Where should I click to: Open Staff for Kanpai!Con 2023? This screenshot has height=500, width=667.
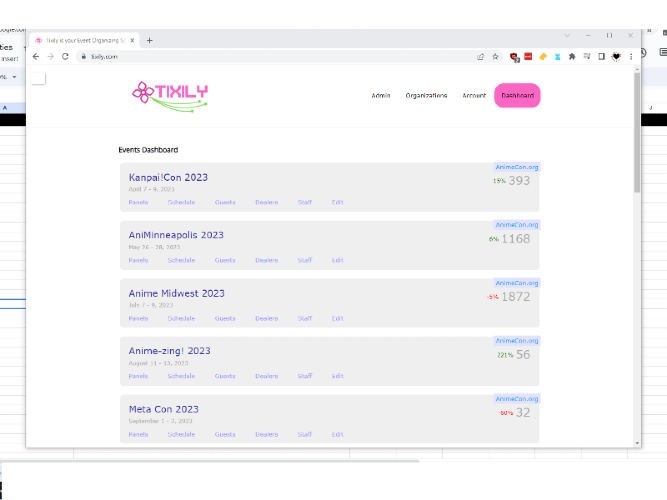[305, 202]
